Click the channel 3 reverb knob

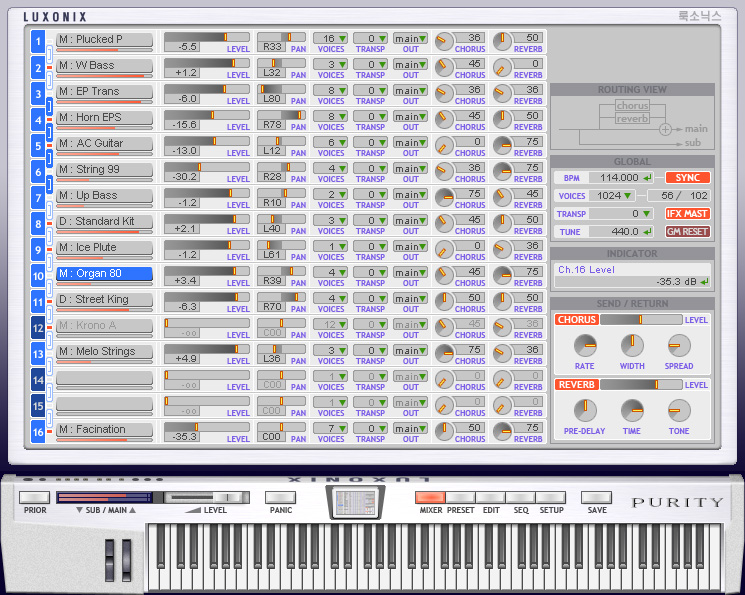point(502,94)
